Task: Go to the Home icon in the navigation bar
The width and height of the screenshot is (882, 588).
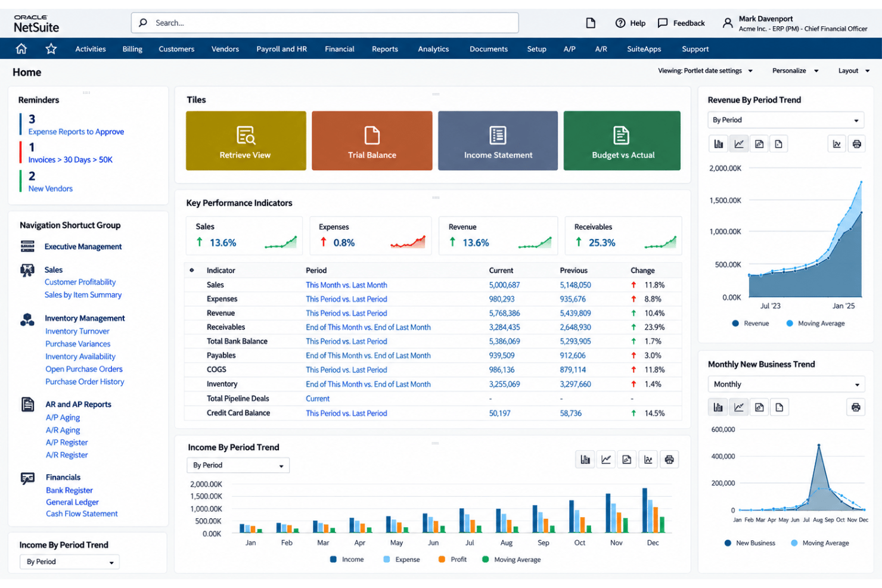Action: point(21,49)
